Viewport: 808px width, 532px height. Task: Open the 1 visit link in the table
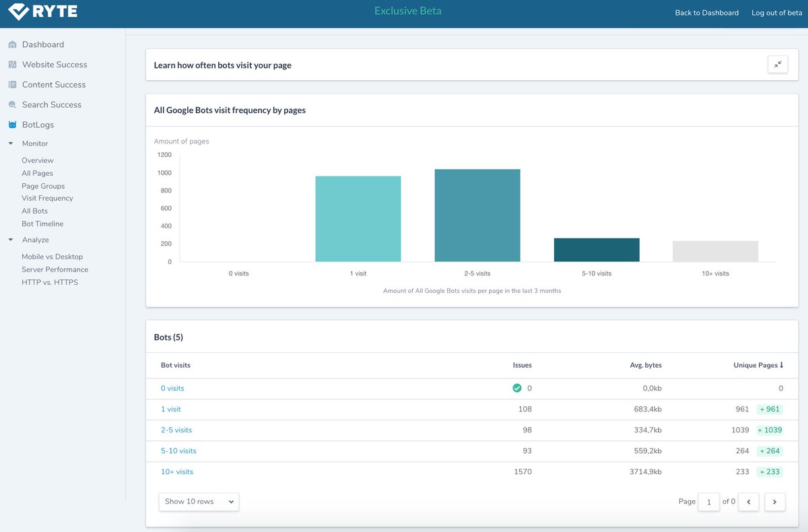(171, 409)
